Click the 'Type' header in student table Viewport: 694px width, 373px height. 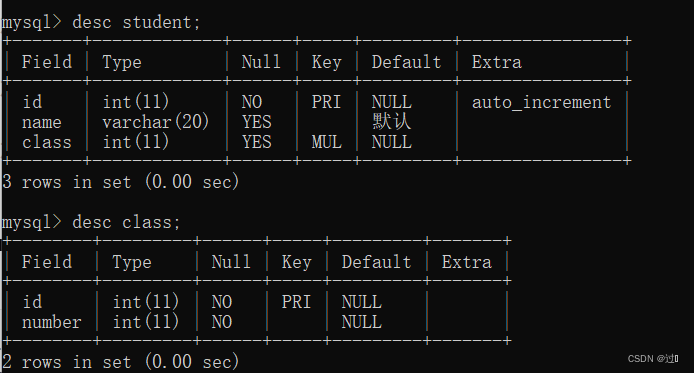pyautogui.click(x=122, y=62)
